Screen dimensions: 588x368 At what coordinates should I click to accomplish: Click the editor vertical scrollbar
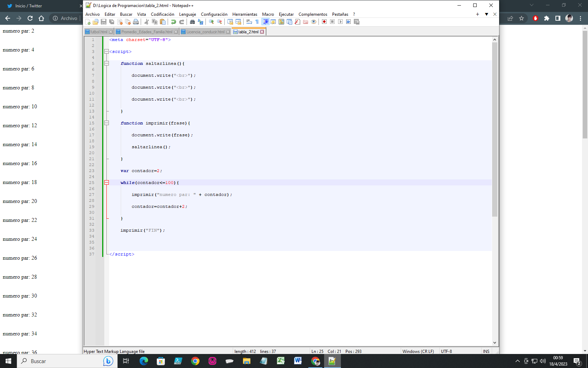495,130
